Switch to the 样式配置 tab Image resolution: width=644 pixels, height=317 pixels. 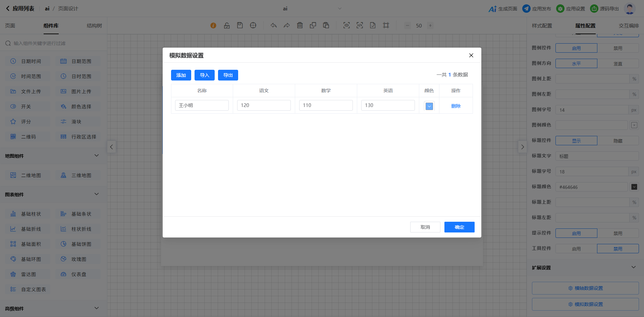542,26
